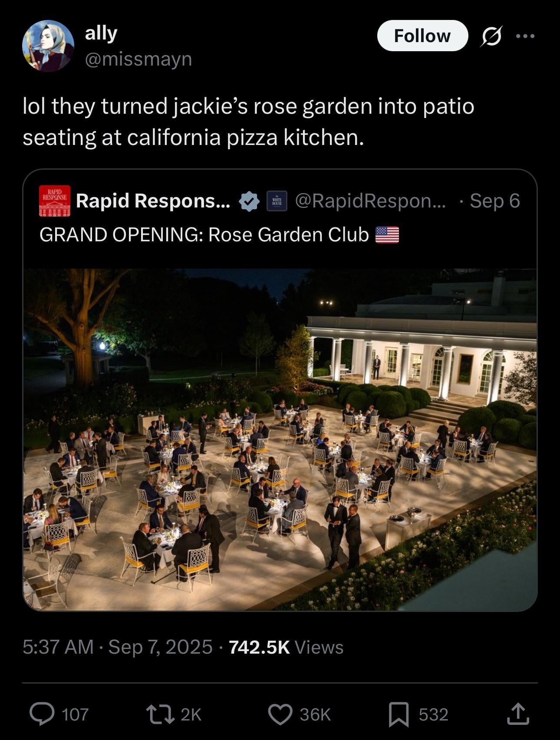Like the post with heart icon
Viewport: 560px width, 740px height.
click(280, 714)
